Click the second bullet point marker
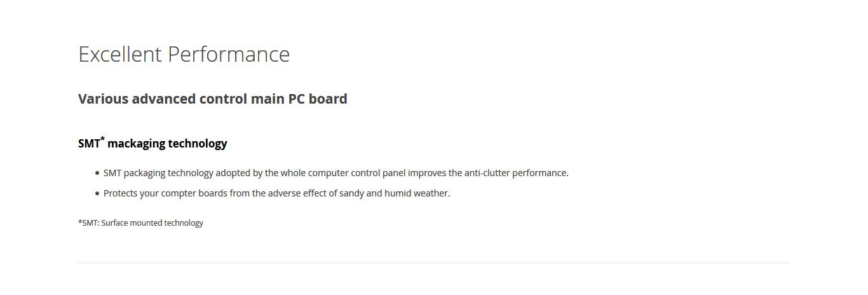868x295 pixels. click(97, 193)
